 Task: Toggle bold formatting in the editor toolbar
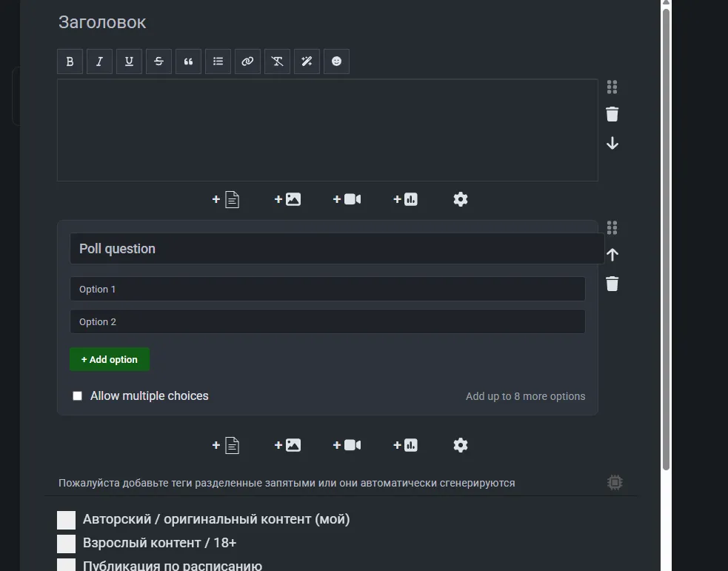[70, 61]
